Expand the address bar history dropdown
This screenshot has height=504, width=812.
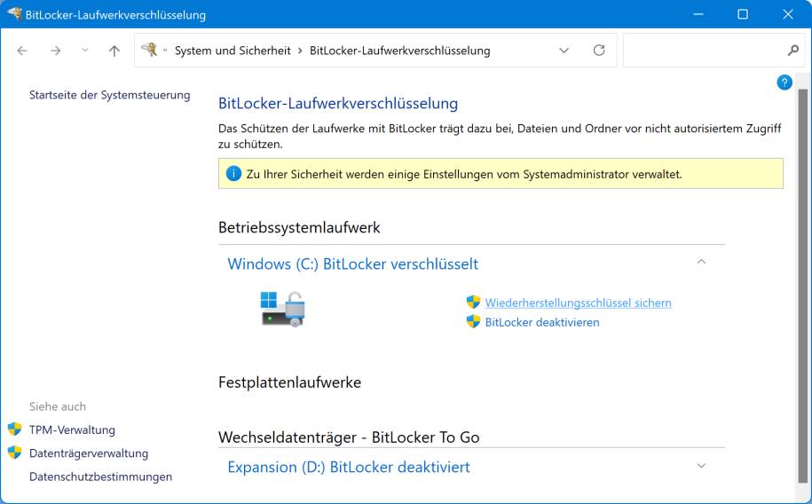pos(564,51)
